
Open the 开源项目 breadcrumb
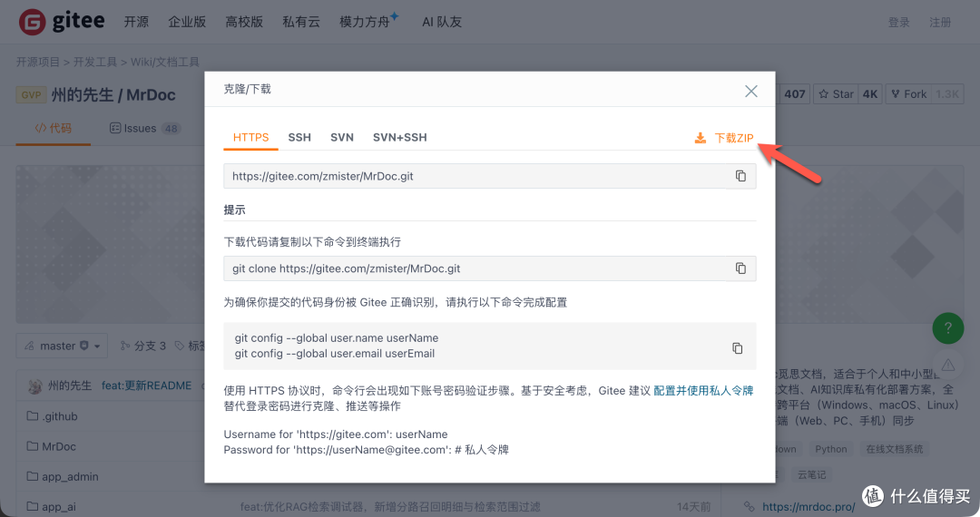37,62
